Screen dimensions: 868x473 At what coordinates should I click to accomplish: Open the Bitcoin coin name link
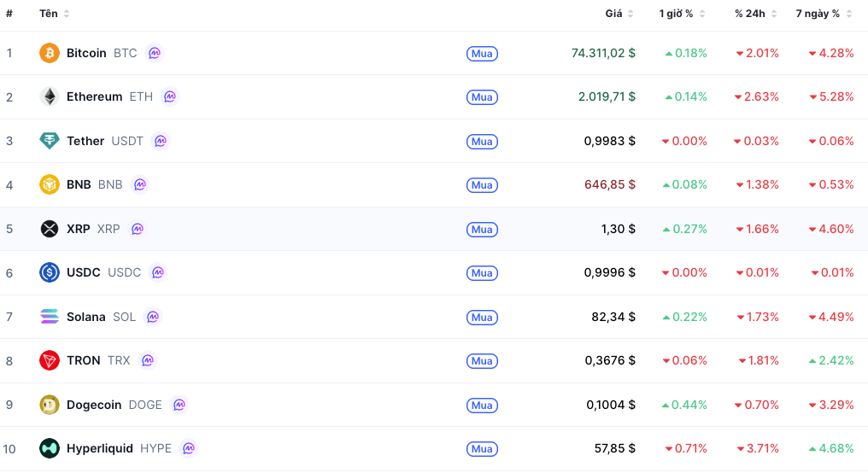click(x=86, y=53)
